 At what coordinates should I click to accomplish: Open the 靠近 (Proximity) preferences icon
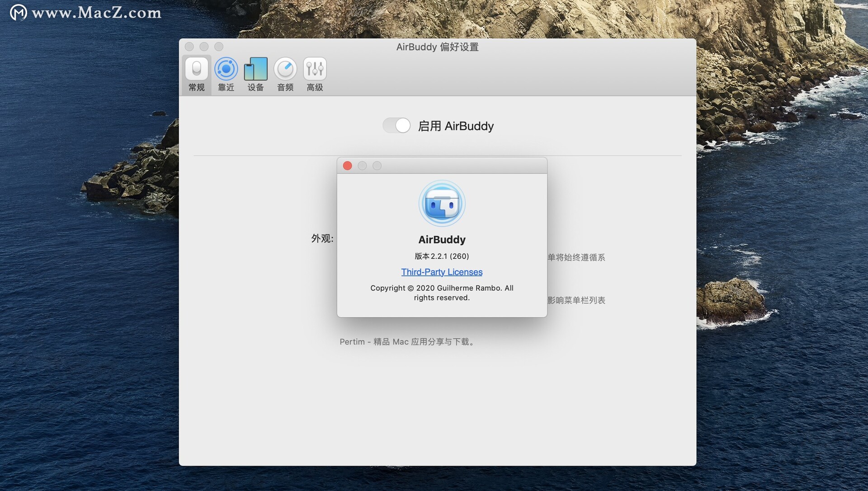(226, 75)
